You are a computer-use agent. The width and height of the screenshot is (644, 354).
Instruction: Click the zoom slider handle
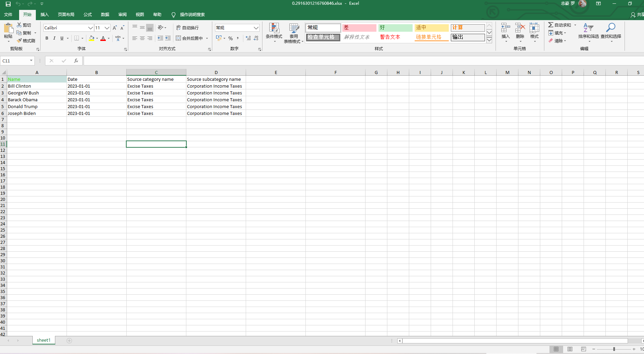[614, 349]
